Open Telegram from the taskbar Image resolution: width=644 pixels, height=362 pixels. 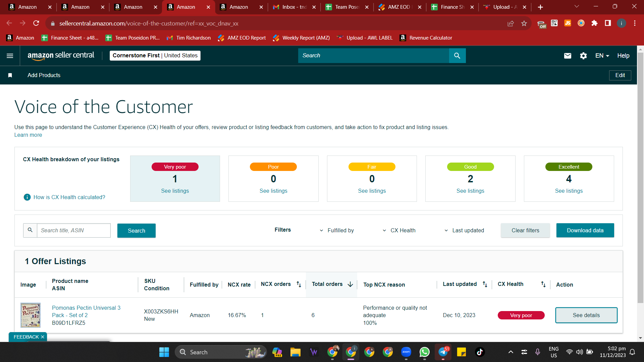tap(443, 352)
